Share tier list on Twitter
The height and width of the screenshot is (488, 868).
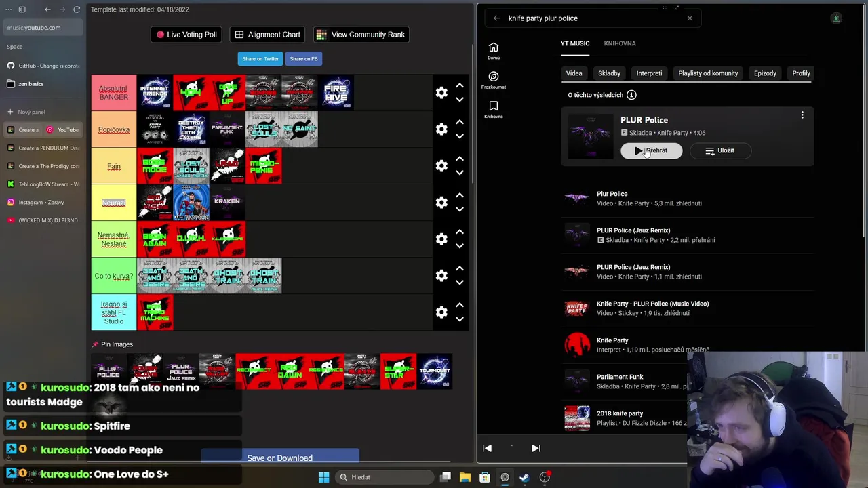(x=260, y=59)
